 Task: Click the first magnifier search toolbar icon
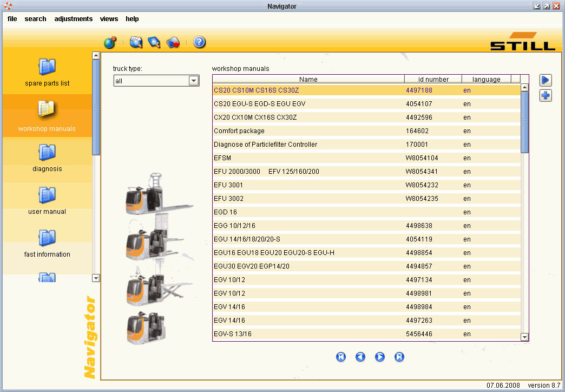coord(136,43)
